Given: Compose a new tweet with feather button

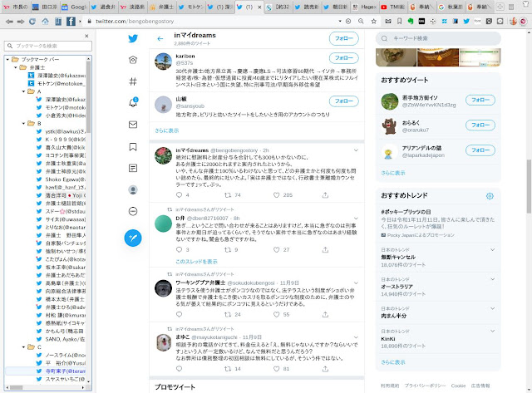Looking at the screenshot, I should tap(133, 238).
